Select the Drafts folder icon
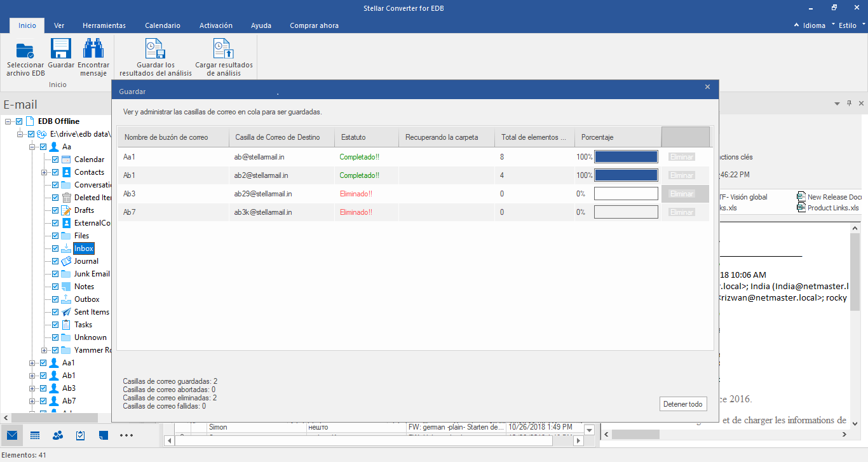This screenshot has width=868, height=462. tap(66, 210)
